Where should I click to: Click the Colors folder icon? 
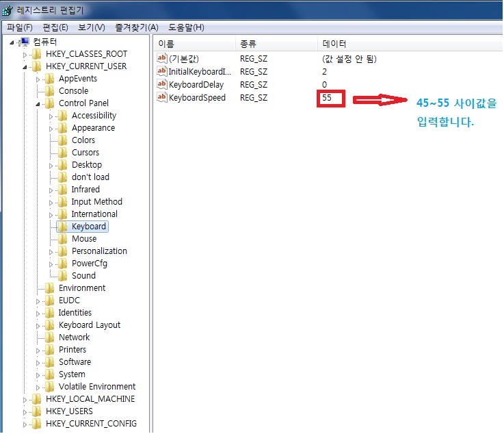point(62,140)
